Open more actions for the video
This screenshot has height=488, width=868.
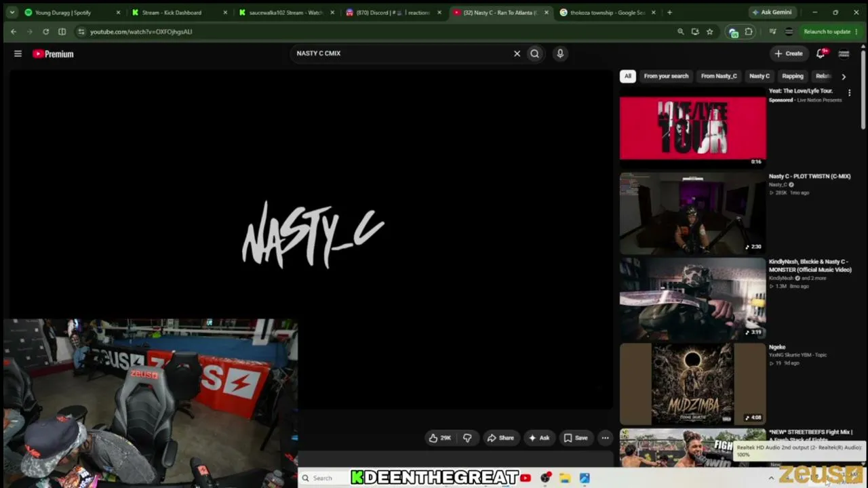pos(605,438)
